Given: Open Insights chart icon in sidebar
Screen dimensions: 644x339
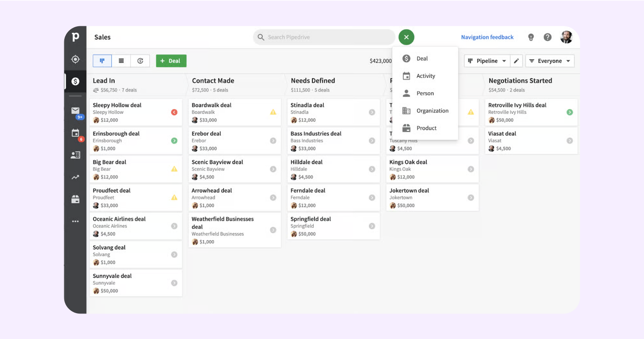Looking at the screenshot, I should [75, 177].
